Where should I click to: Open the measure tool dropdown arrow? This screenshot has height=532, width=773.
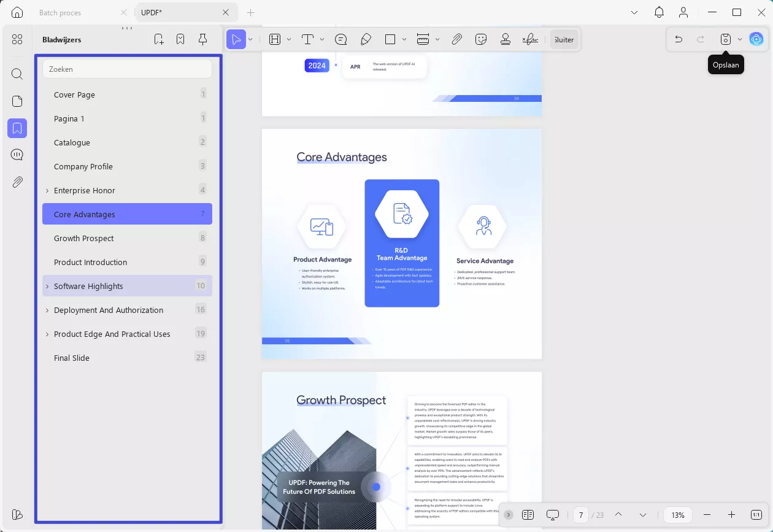pyautogui.click(x=437, y=39)
